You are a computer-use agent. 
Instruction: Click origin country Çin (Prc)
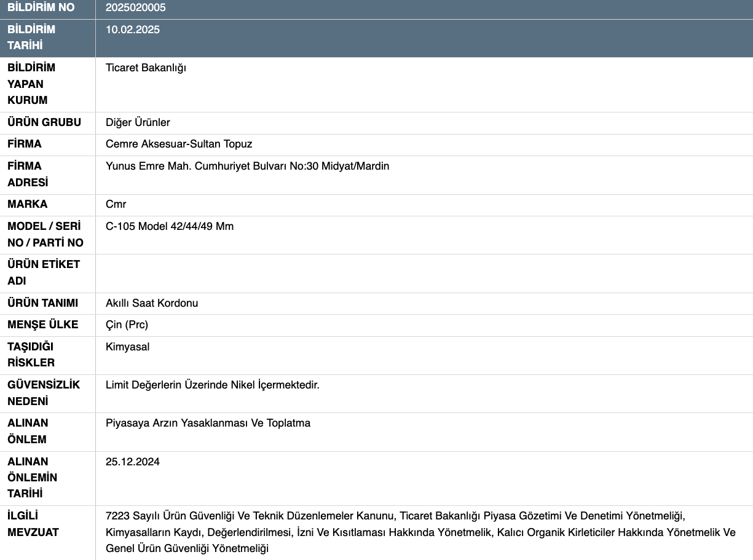pos(127,325)
